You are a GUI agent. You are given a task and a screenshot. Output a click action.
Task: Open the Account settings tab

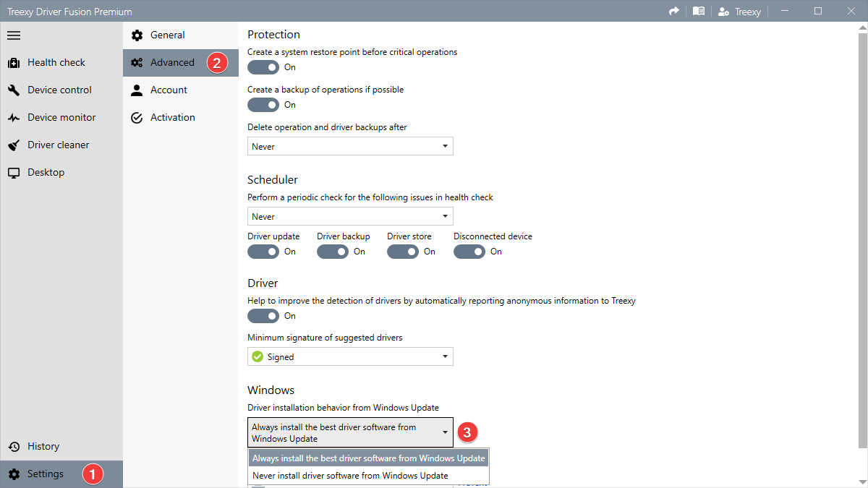pyautogui.click(x=169, y=90)
